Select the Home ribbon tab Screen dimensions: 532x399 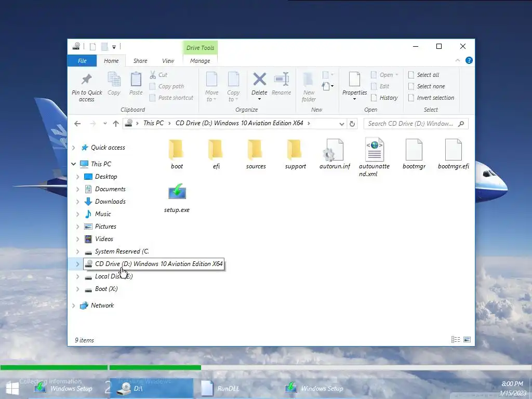[111, 61]
